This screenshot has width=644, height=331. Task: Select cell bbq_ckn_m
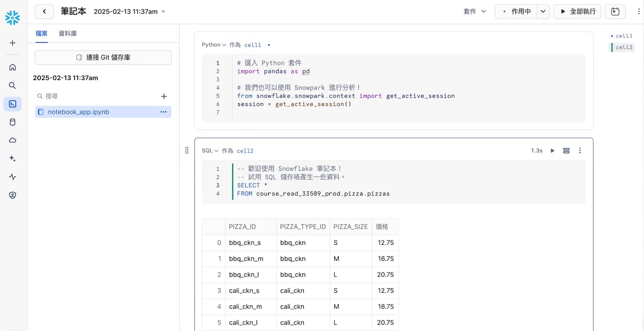click(x=251, y=259)
